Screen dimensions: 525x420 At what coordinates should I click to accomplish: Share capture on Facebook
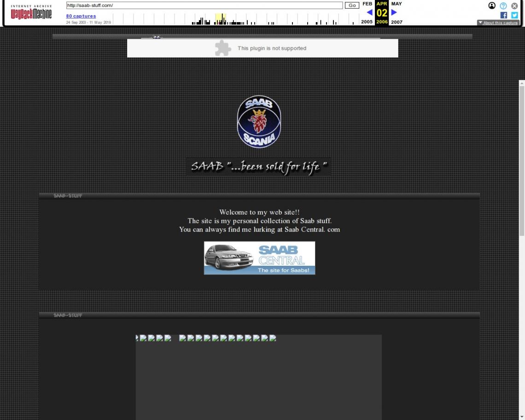(x=503, y=15)
